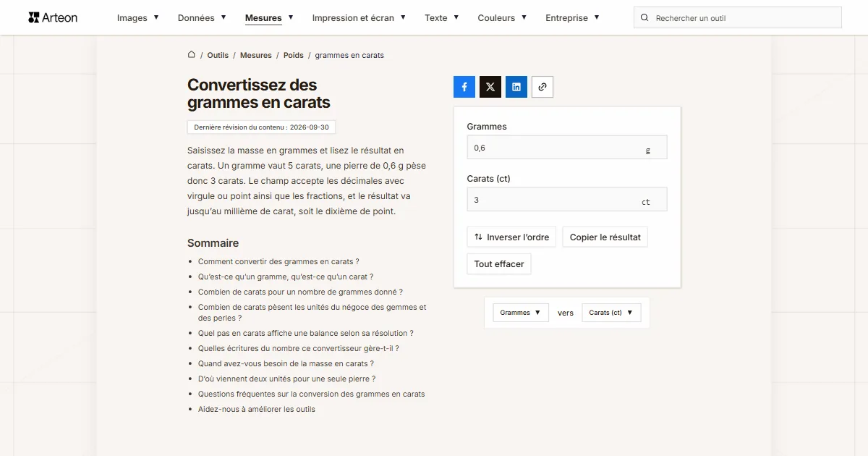Open 'Quand avez-vous besoin de la masse en carats ?'
The image size is (868, 456).
(x=286, y=363)
